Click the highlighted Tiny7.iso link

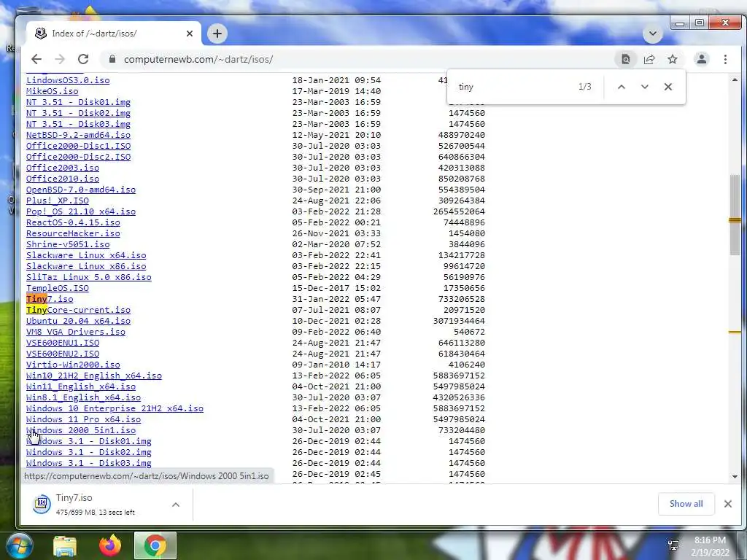click(50, 299)
